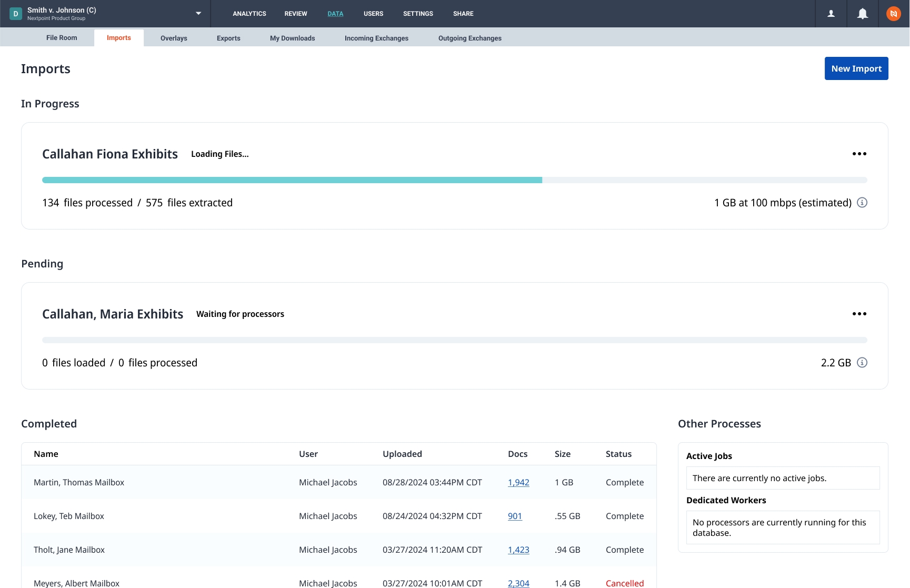Click the 901 docs link for Lokey, Teb
The height and width of the screenshot is (588, 910).
click(x=515, y=516)
